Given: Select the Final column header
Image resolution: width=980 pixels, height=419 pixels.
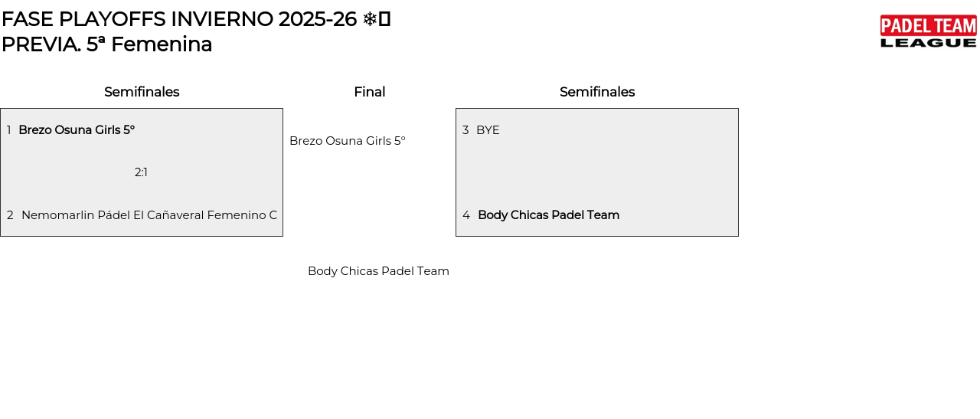Looking at the screenshot, I should (369, 92).
